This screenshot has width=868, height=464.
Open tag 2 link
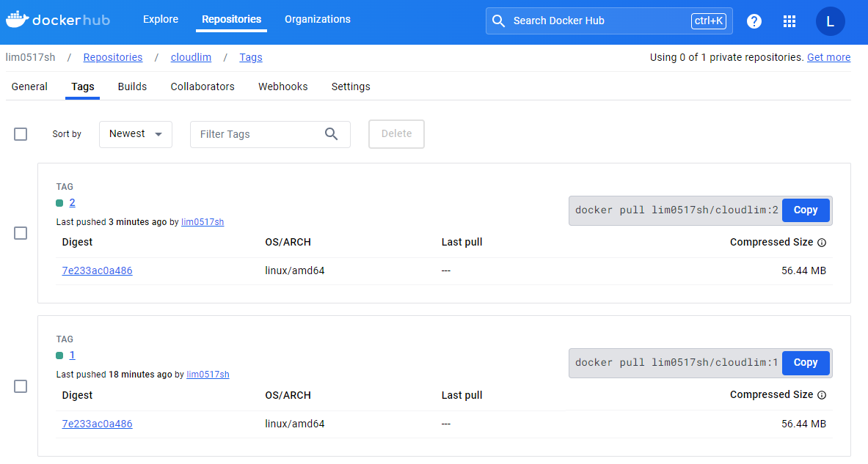pos(72,203)
